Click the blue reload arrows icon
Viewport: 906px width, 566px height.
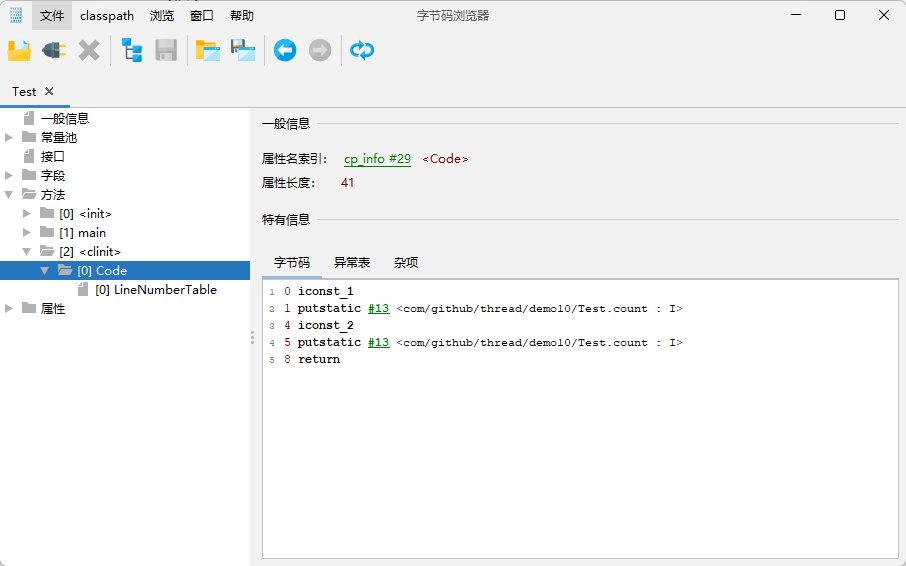(362, 50)
